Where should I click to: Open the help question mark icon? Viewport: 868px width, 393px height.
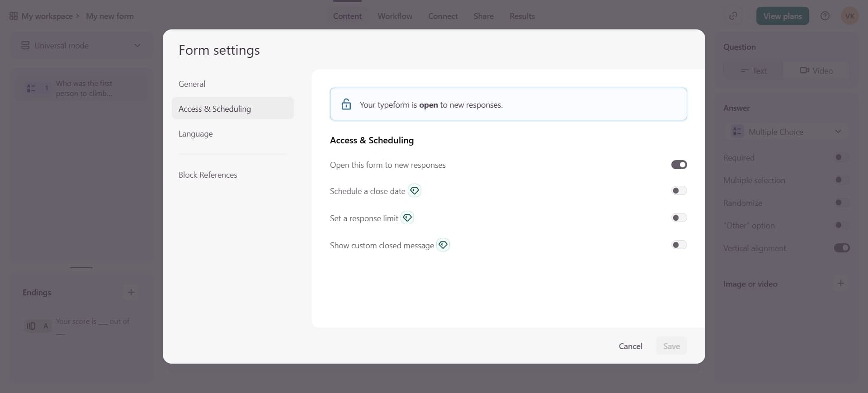[x=825, y=16]
